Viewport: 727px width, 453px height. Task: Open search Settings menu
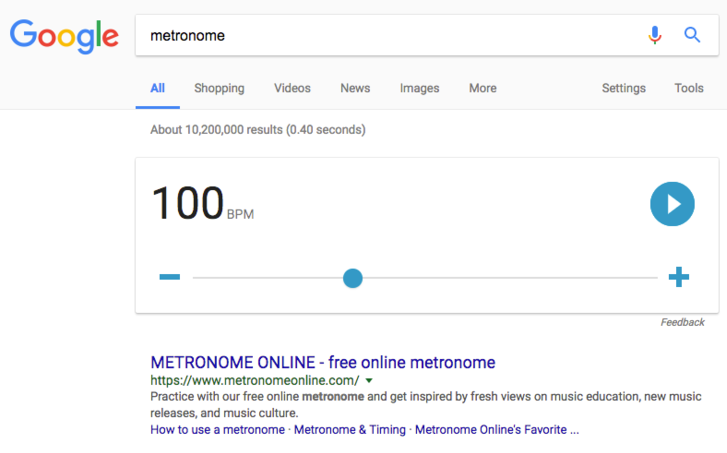coord(623,88)
